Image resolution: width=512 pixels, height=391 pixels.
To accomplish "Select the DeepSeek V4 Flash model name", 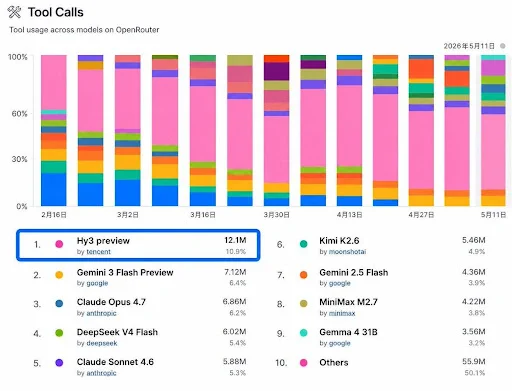I will click(117, 332).
